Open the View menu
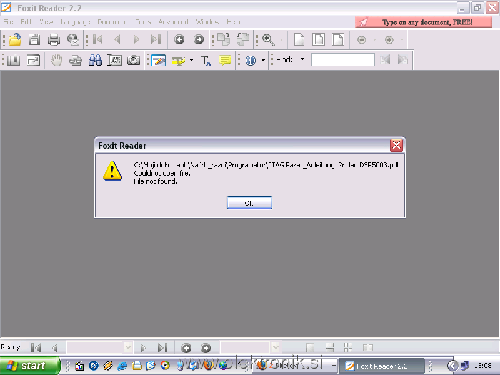Image resolution: width=500 pixels, height=375 pixels. coord(46,22)
